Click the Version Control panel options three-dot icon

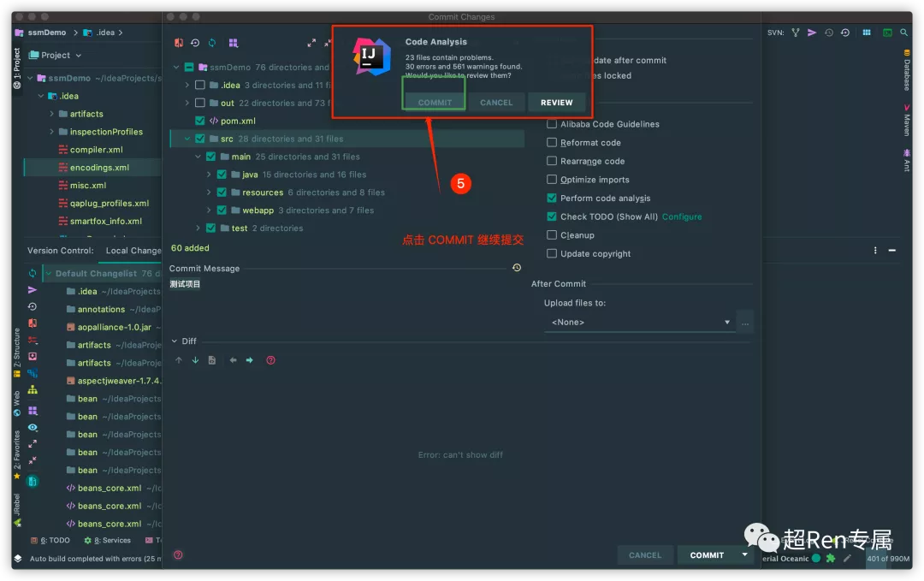click(x=875, y=251)
